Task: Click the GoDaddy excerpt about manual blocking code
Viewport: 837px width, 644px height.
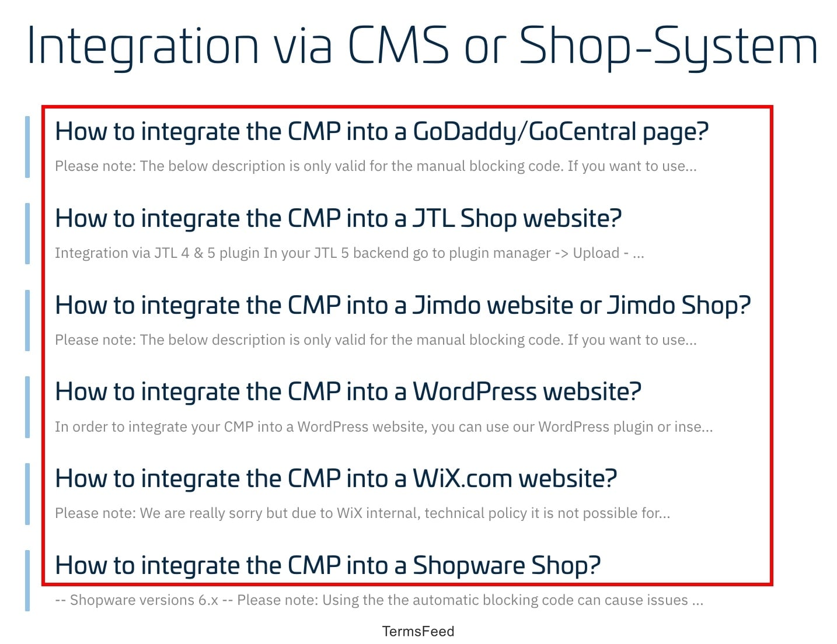Action: point(376,166)
